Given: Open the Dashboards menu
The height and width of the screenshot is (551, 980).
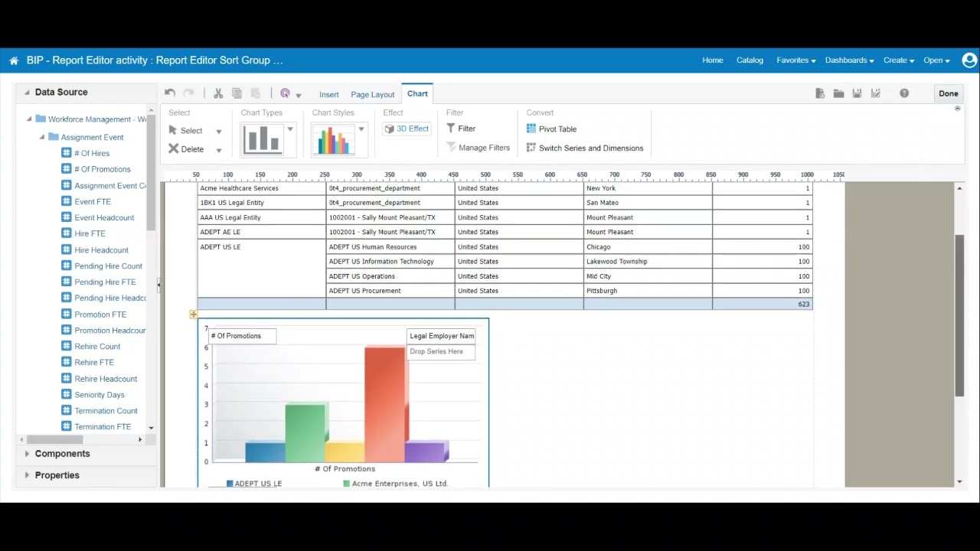Looking at the screenshot, I should click(x=849, y=60).
